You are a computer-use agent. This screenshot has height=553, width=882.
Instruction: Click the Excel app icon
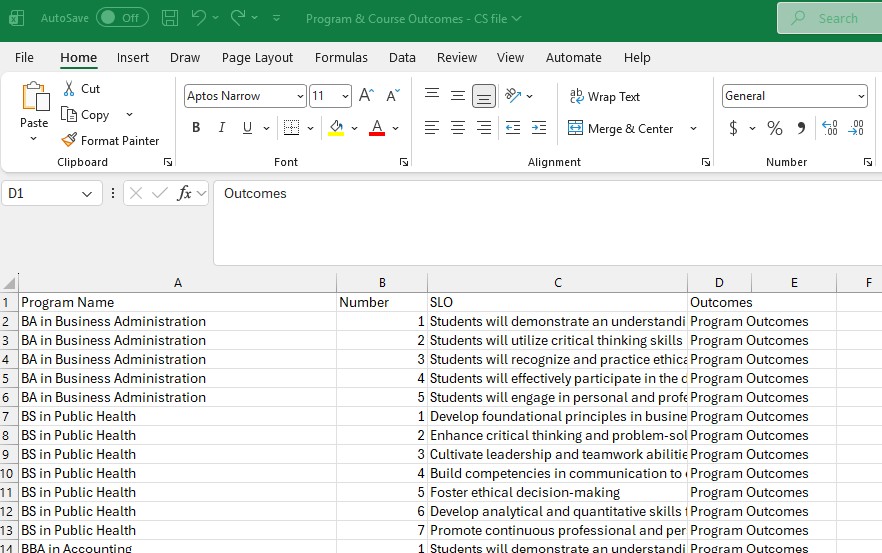click(x=17, y=18)
